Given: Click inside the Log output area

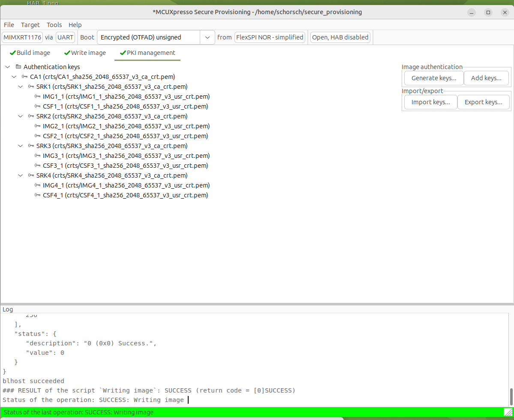Looking at the screenshot, I should pos(214,365).
